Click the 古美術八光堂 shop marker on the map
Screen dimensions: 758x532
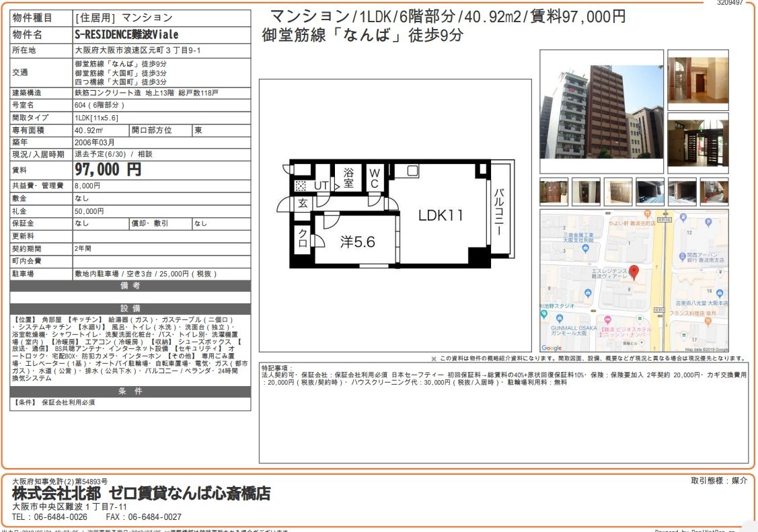[720, 293]
